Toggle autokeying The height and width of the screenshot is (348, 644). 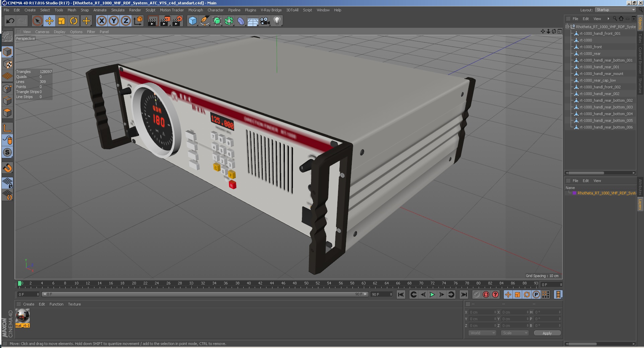point(486,294)
